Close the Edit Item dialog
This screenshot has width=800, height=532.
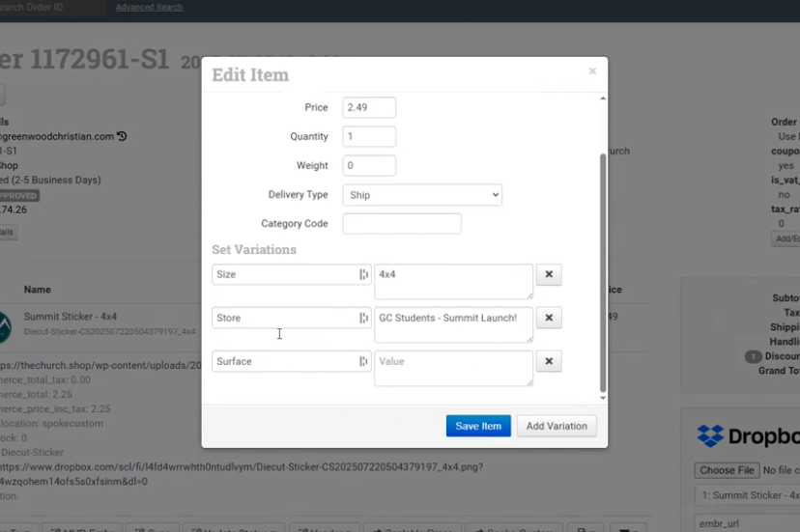(592, 71)
